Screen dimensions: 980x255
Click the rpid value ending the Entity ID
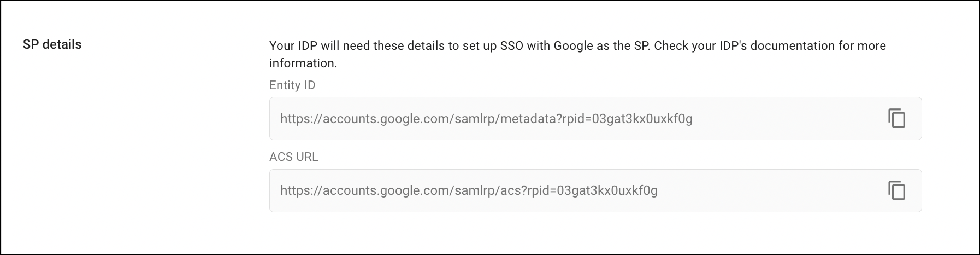click(642, 119)
